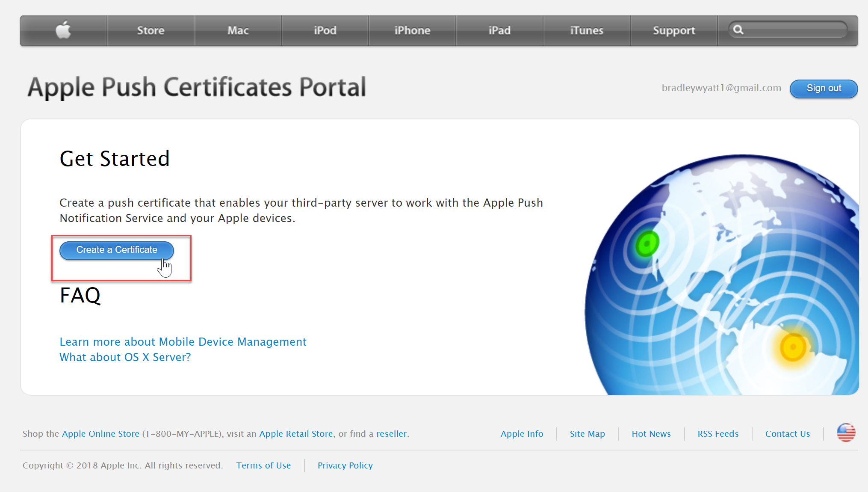Viewport: 868px width, 492px height.
Task: Open the iTunes navigation item
Action: click(x=587, y=30)
